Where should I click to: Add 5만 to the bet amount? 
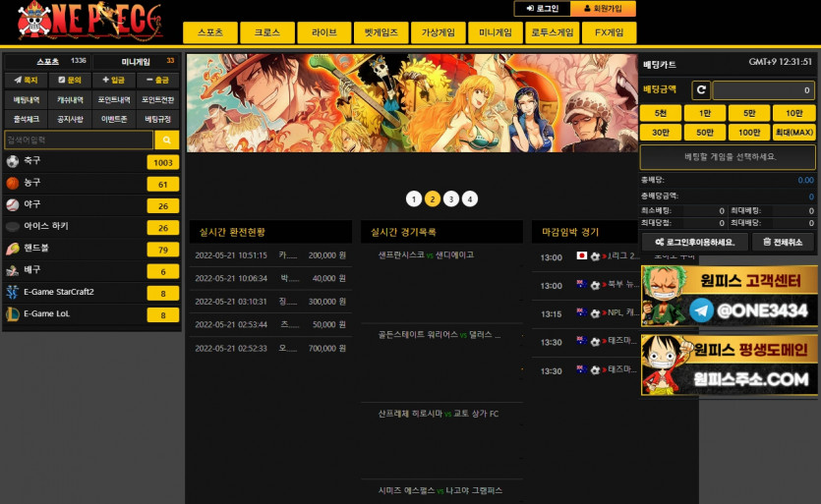[x=749, y=113]
